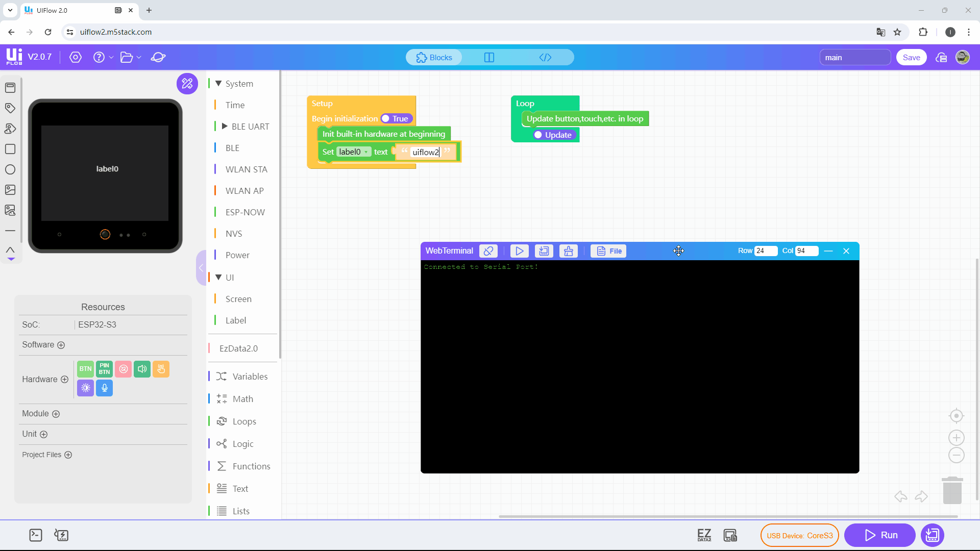Click the microphone hardware chip
The height and width of the screenshot is (551, 980).
104,388
